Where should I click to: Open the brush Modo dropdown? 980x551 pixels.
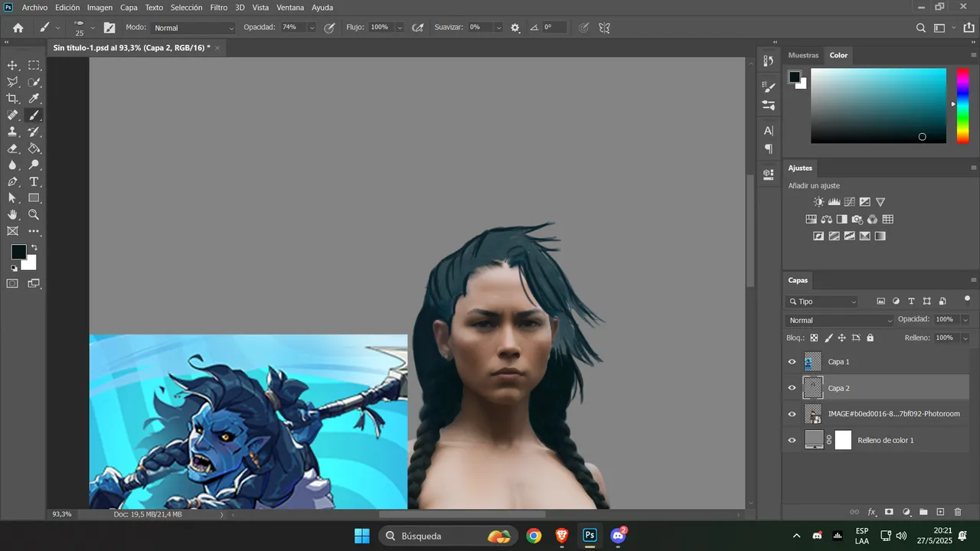click(x=194, y=28)
